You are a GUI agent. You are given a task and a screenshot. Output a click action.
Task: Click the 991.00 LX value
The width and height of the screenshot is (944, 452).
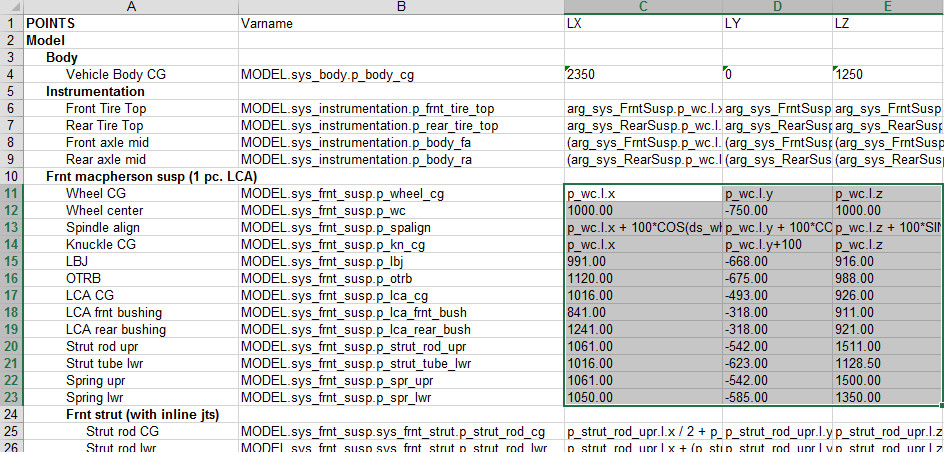644,262
